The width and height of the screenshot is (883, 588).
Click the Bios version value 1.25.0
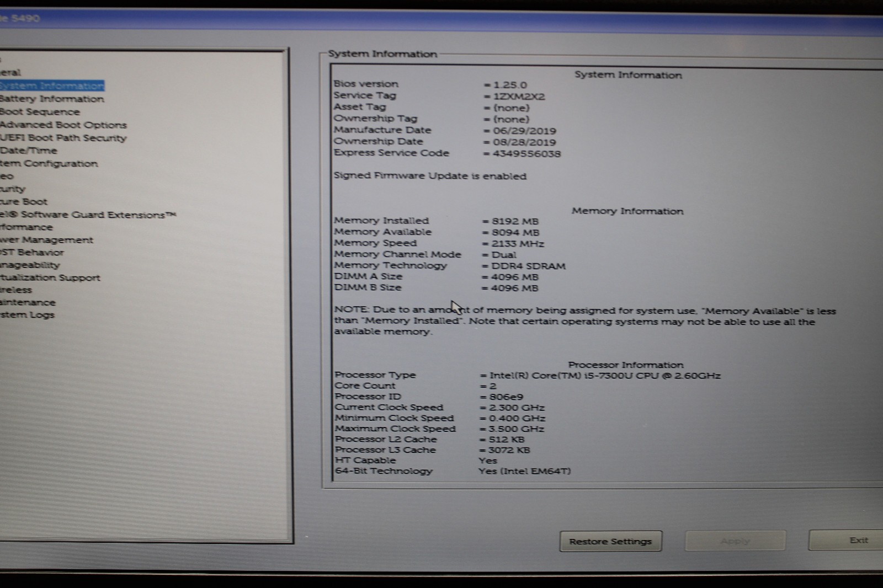(510, 85)
